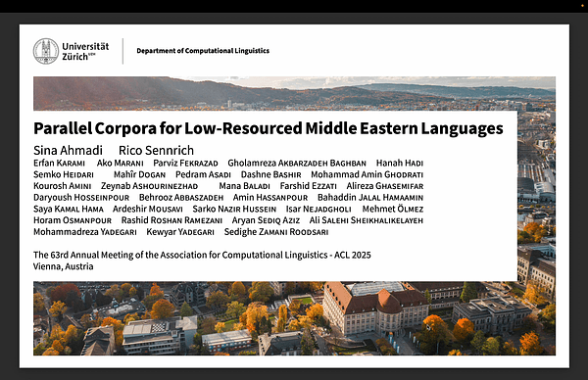Viewport: 588px width, 380px height.
Task: Click the name "Alireza Ghasemifar"
Action: click(385, 186)
